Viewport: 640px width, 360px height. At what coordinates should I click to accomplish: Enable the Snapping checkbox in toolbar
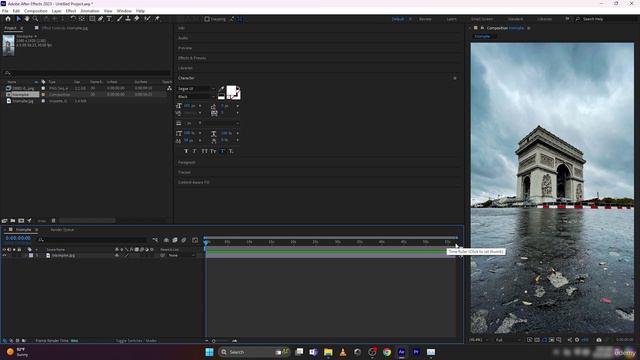[x=207, y=19]
